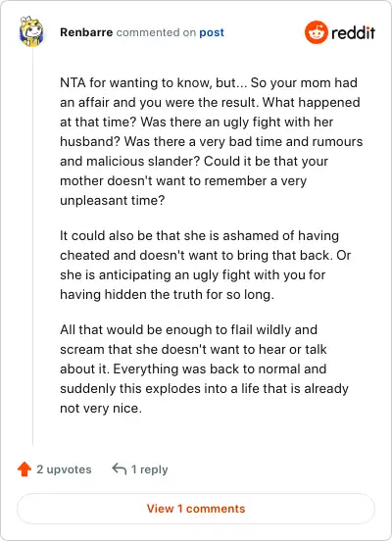Image resolution: width=392 pixels, height=541 pixels.
Task: Click 'having hidden the truth for so long.'
Action: (167, 294)
